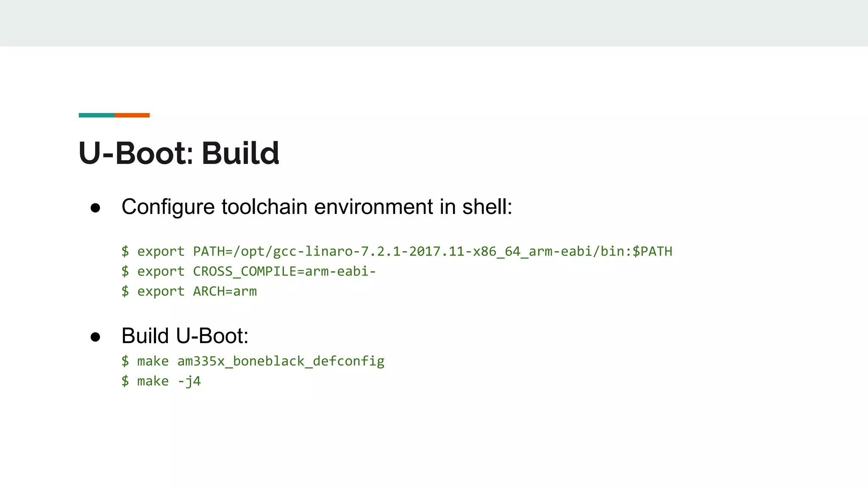Viewport: 868px width, 488px height.
Task: Click the dollar prompt before 'make am335x'
Action: coord(125,361)
